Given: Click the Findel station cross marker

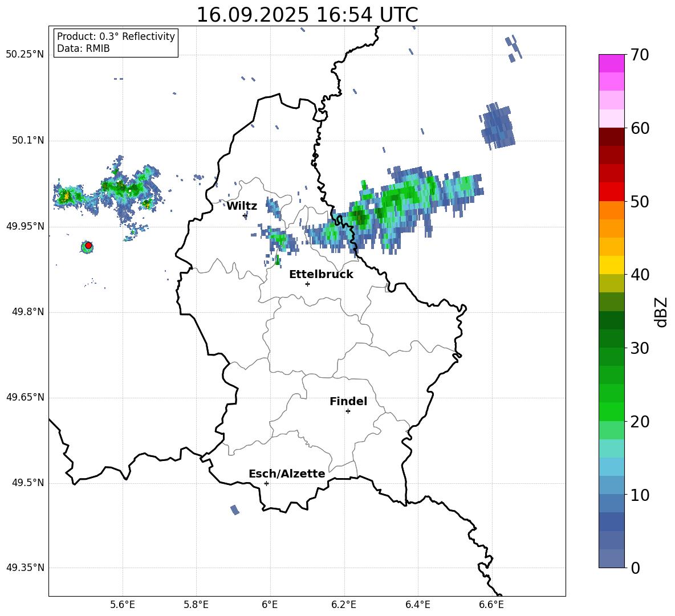Looking at the screenshot, I should click(348, 411).
